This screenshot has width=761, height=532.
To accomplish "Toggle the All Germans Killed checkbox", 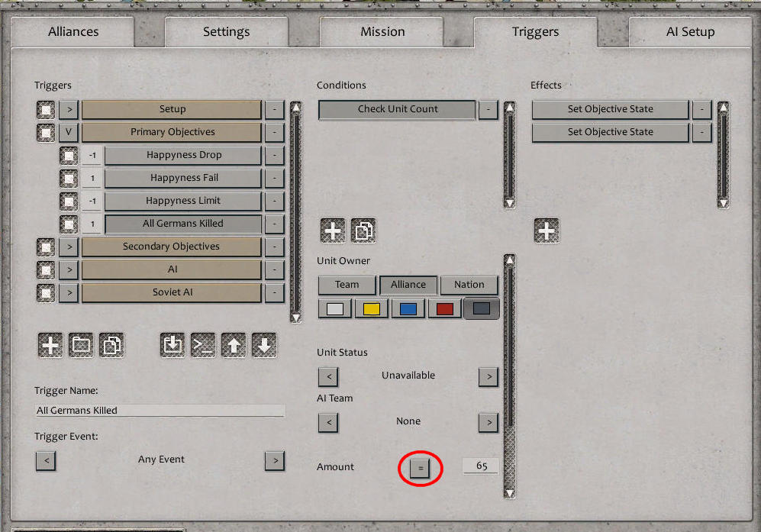I will pyautogui.click(x=69, y=224).
